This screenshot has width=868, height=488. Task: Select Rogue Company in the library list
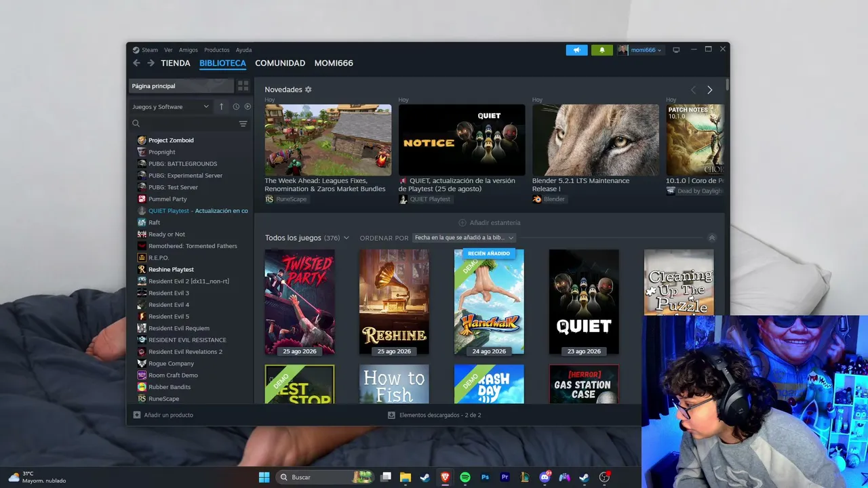171,363
